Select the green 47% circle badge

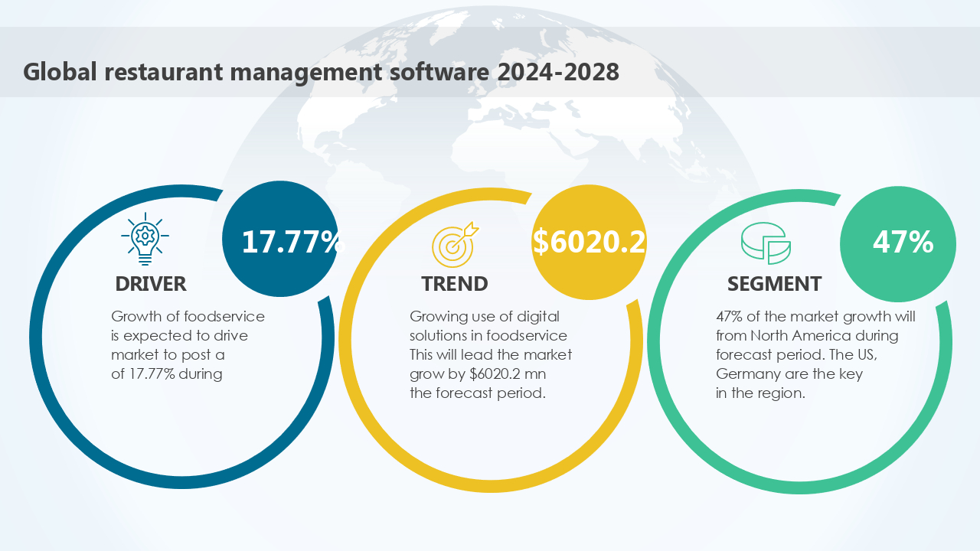coord(897,242)
